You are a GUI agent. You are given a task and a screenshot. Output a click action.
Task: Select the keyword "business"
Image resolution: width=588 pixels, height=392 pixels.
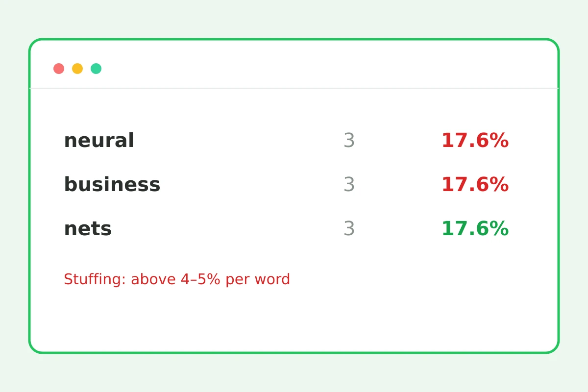[x=112, y=185]
